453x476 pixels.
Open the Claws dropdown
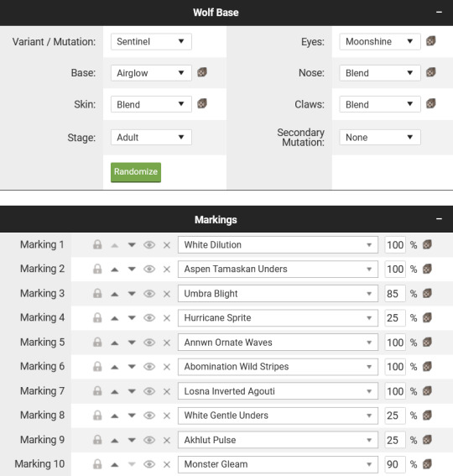click(x=380, y=104)
